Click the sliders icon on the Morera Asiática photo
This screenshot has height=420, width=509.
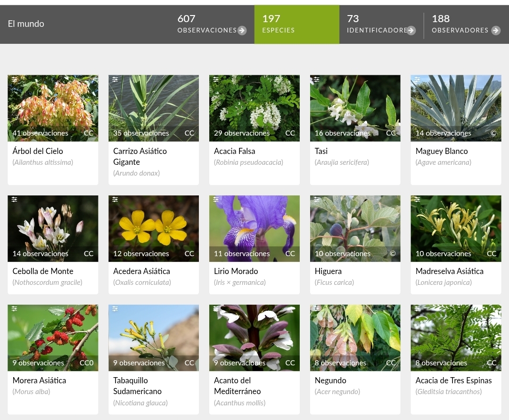pos(15,309)
